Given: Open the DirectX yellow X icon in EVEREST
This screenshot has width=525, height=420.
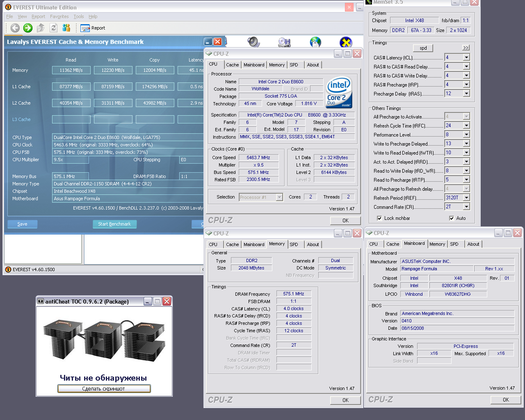Looking at the screenshot, I should point(346,42).
